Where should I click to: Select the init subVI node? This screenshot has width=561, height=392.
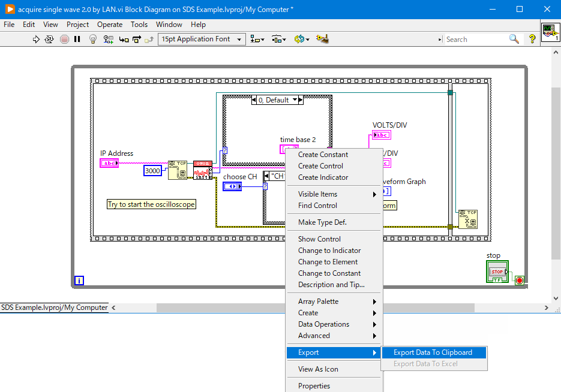(203, 170)
